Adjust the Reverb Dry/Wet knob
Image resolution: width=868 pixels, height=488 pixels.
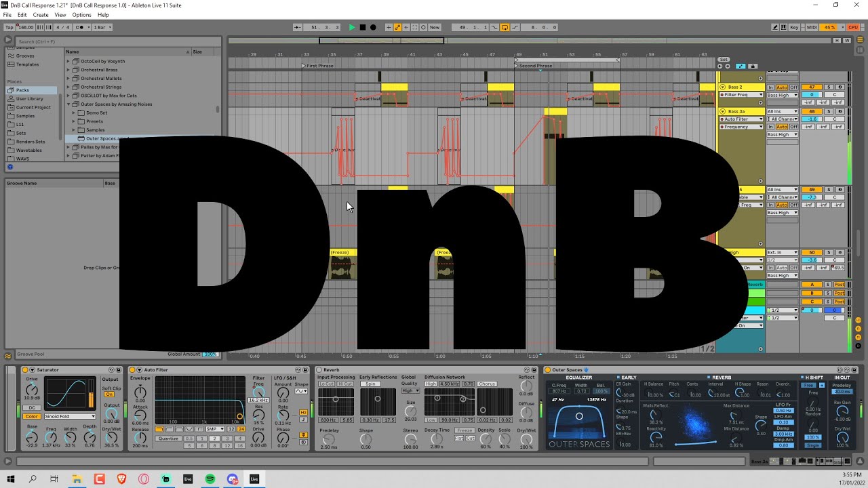click(526, 439)
